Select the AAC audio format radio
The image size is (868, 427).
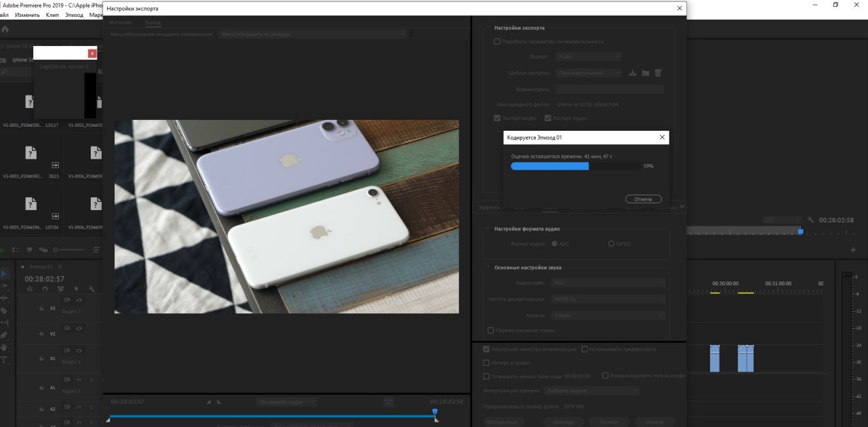[x=555, y=243]
